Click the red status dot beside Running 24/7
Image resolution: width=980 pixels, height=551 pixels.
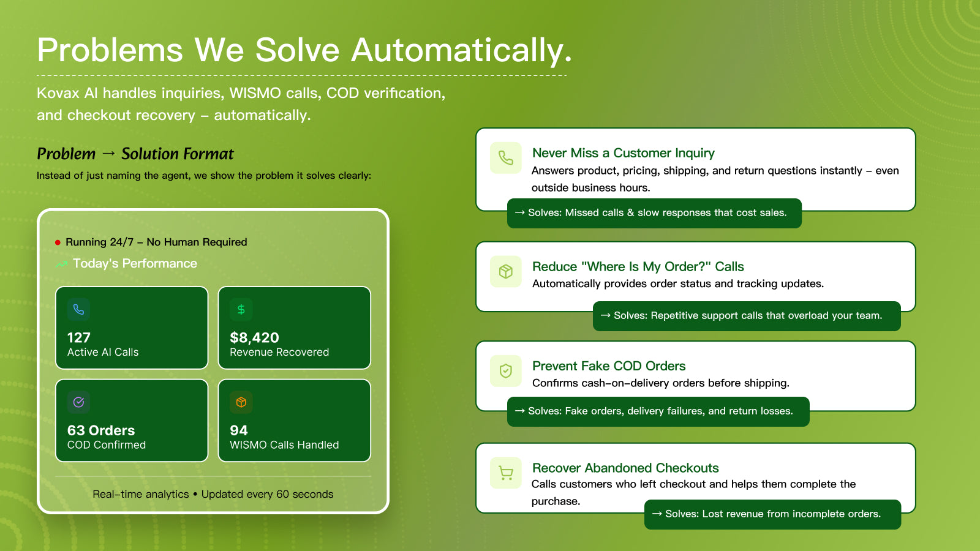(58, 242)
